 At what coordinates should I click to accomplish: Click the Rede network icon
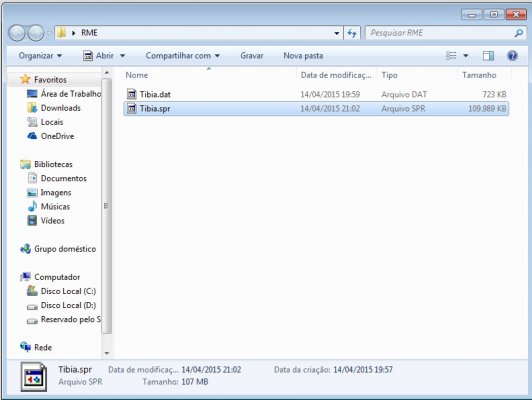point(25,347)
